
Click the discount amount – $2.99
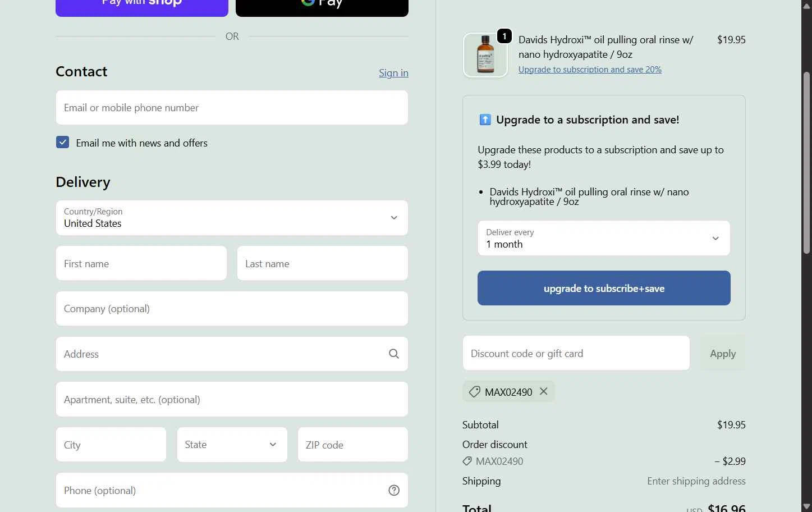[x=730, y=461]
